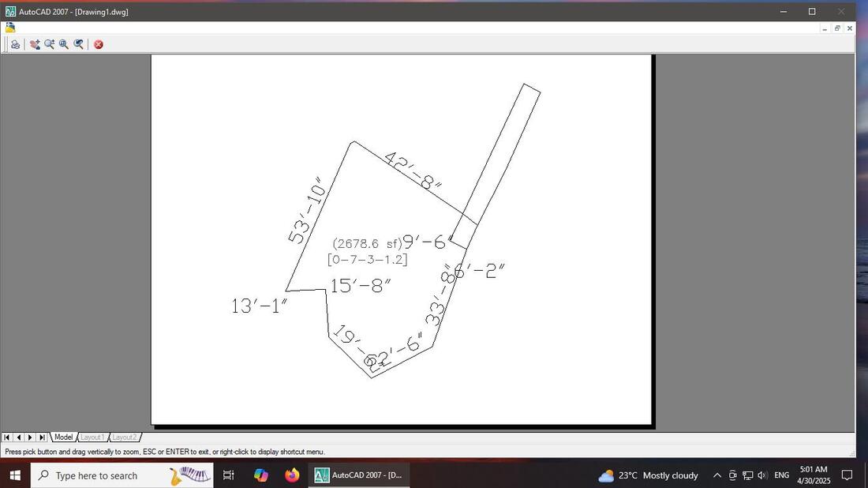Click the status bar zoom instruction text
Viewport: 868px width, 488px height.
pos(165,452)
